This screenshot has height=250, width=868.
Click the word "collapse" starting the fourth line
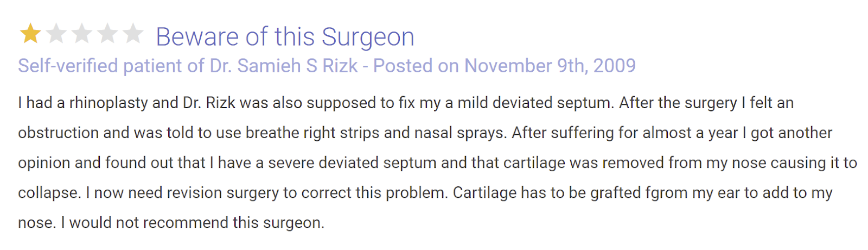(48, 192)
